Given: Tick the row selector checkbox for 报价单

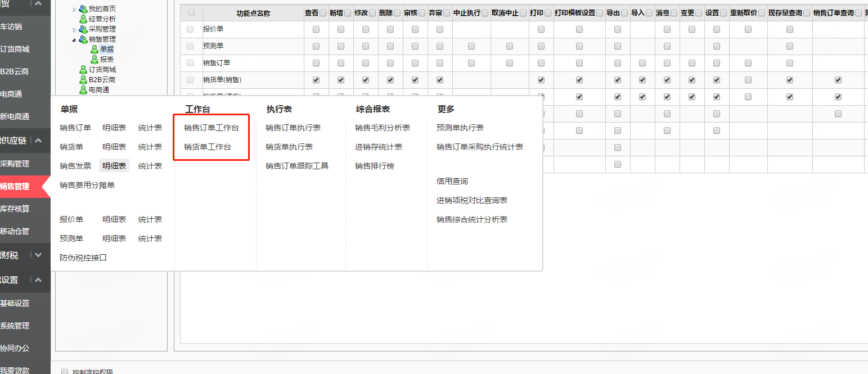Looking at the screenshot, I should pos(190,29).
